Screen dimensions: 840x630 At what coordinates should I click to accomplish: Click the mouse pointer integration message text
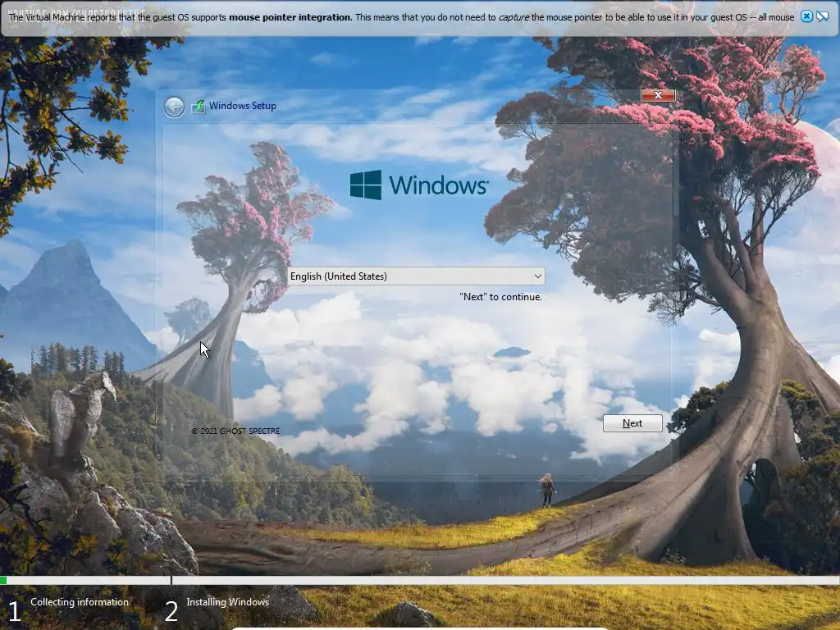point(401,17)
